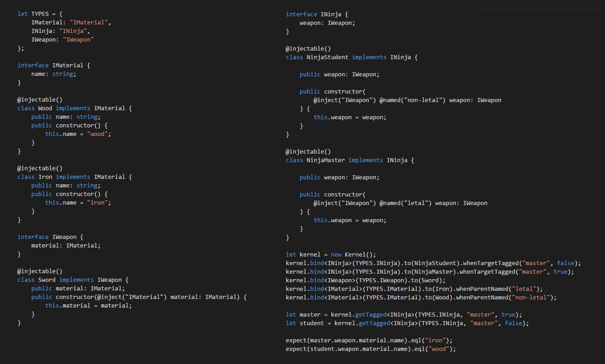Screen dimensions: 605x364
Task: Click the "class Wood implements IMaterial" line
Action: pyautogui.click(x=75, y=108)
